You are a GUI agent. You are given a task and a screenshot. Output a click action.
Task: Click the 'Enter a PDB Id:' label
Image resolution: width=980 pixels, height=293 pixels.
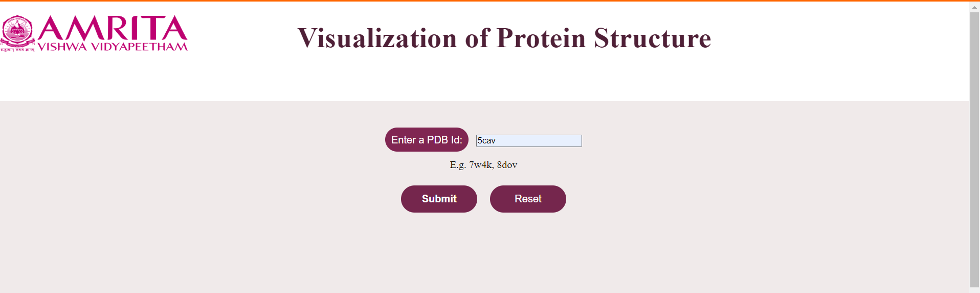pos(427,140)
